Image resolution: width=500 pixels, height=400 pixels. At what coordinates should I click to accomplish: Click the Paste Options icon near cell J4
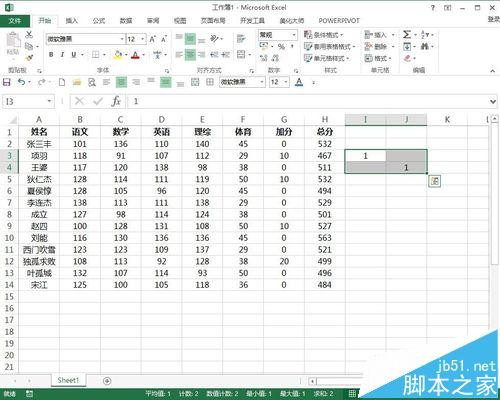coord(434,181)
